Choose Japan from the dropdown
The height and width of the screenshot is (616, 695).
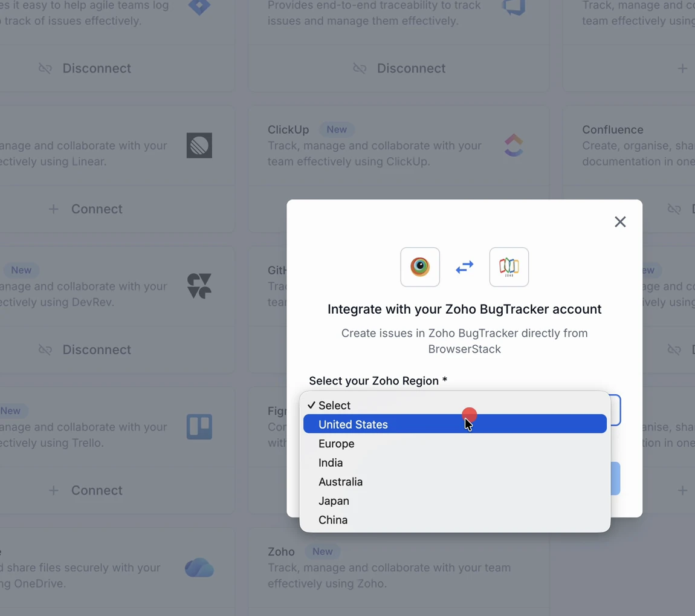point(454,501)
